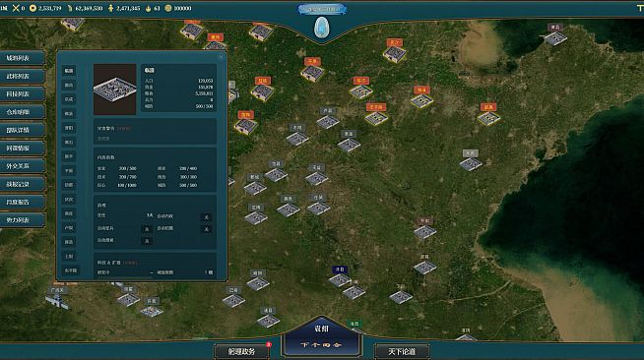This screenshot has width=644, height=360.
Task: Open the 外交关系 diplomacy menu
Action: (23, 166)
